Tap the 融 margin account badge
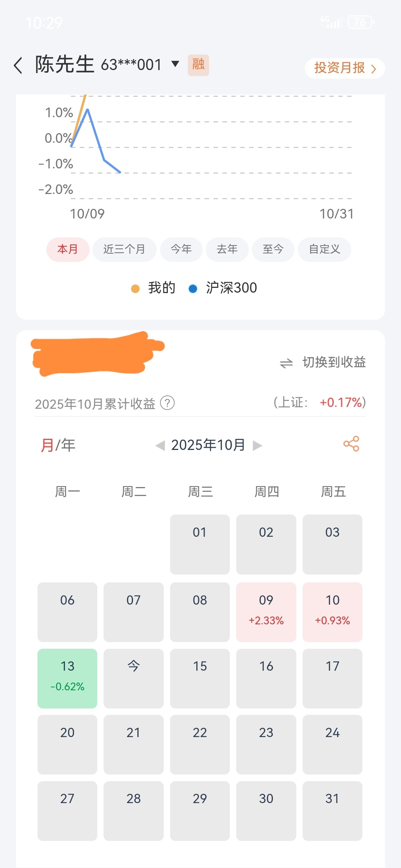This screenshot has width=401, height=868. (x=198, y=65)
